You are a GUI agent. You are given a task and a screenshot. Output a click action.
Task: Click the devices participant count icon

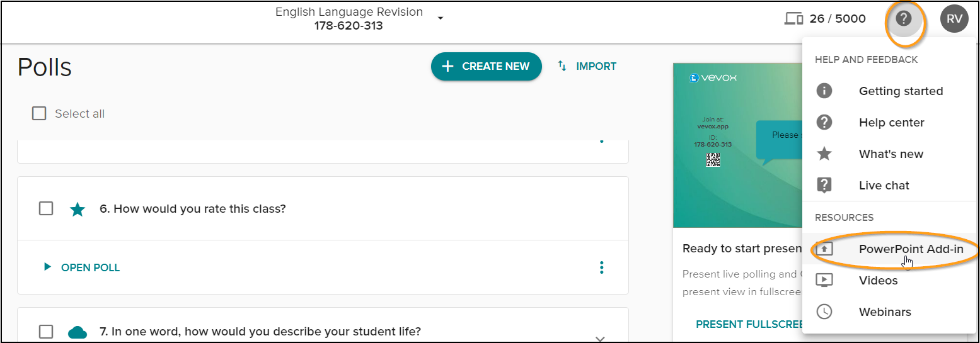[793, 19]
